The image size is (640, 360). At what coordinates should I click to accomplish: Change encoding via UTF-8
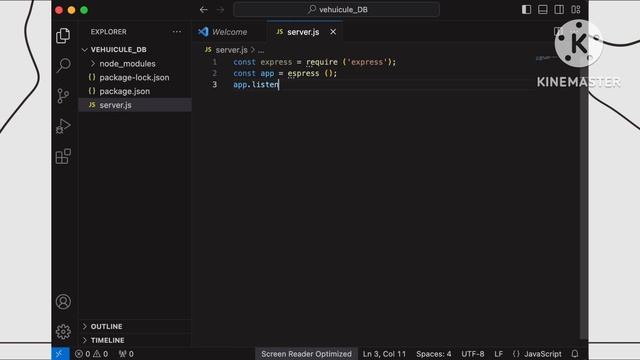pos(473,354)
